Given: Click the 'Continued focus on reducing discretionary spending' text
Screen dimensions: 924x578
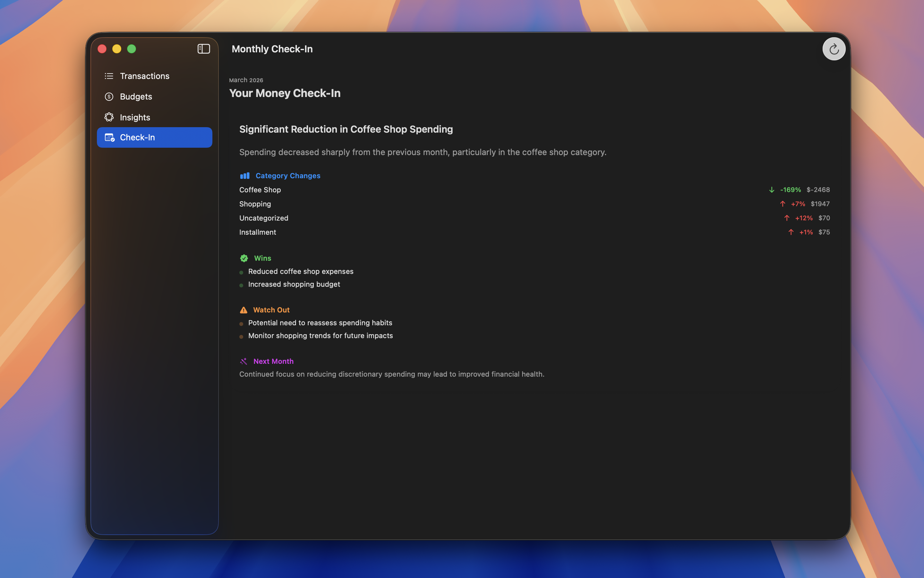Looking at the screenshot, I should point(392,374).
